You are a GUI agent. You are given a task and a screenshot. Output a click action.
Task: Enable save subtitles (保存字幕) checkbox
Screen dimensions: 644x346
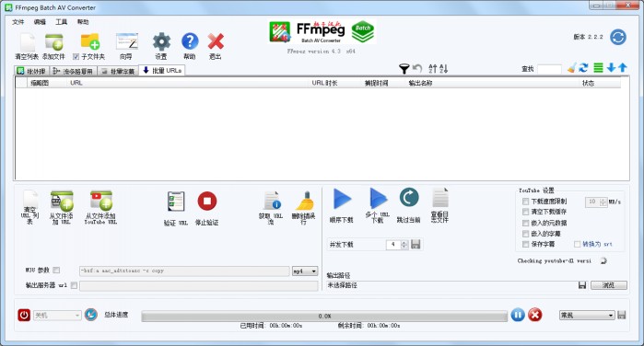click(x=525, y=244)
